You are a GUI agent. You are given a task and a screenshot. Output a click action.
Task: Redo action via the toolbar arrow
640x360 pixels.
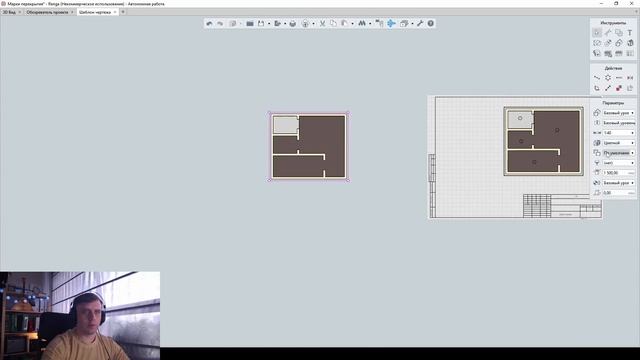pos(220,24)
